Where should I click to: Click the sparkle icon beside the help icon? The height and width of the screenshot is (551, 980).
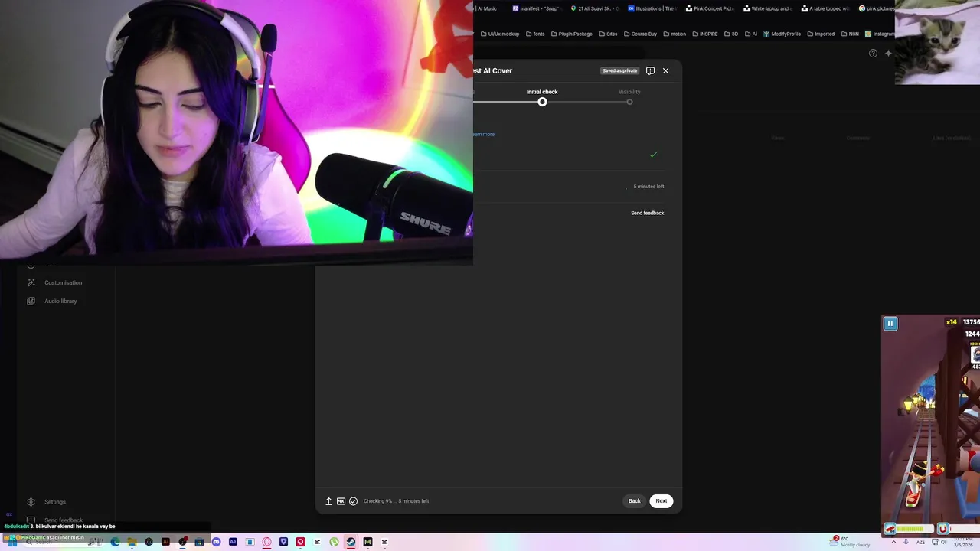(888, 53)
